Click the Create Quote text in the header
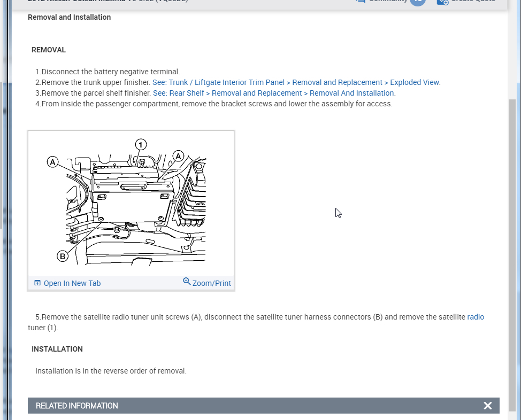This screenshot has height=420, width=521. pyautogui.click(x=473, y=1)
